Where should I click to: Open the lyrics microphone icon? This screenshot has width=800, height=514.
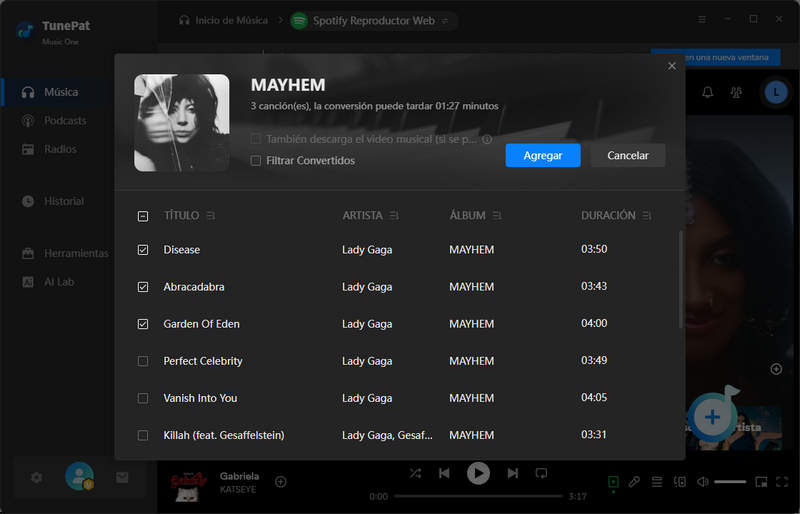coord(634,481)
